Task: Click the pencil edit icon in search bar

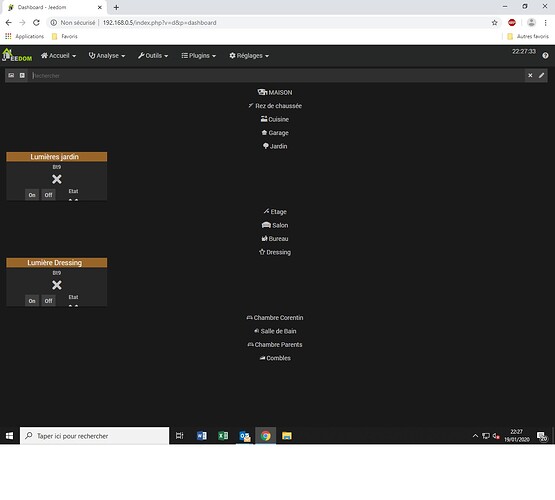Action: point(542,75)
